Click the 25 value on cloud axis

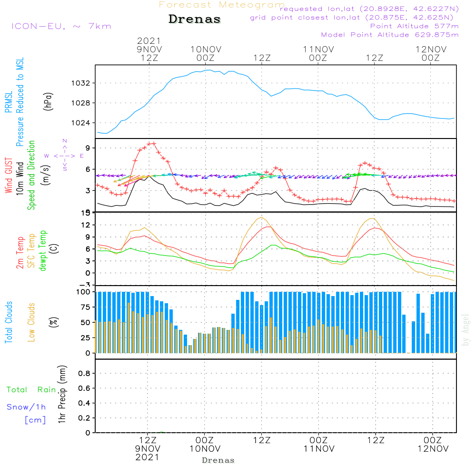point(85,338)
